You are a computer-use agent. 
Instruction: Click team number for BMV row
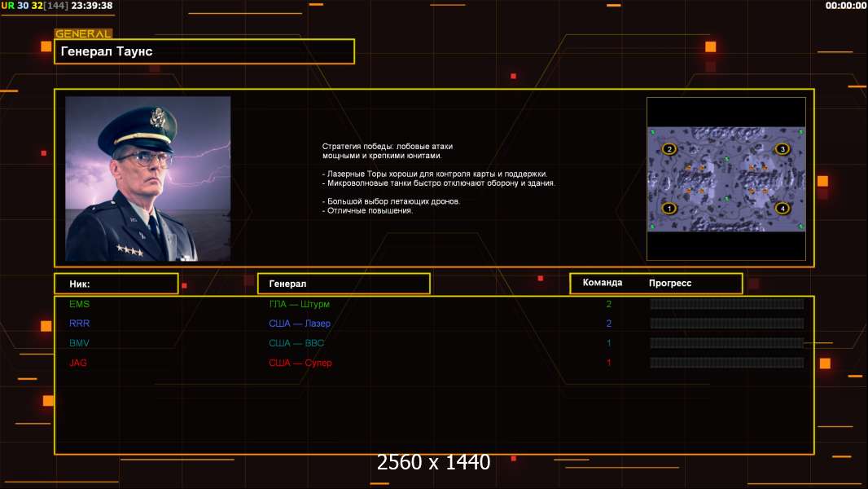pyautogui.click(x=609, y=343)
